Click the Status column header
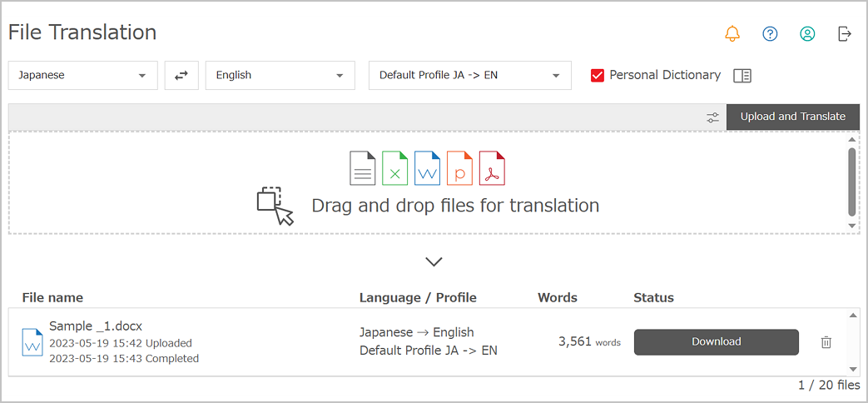This screenshot has height=403, width=868. [654, 298]
